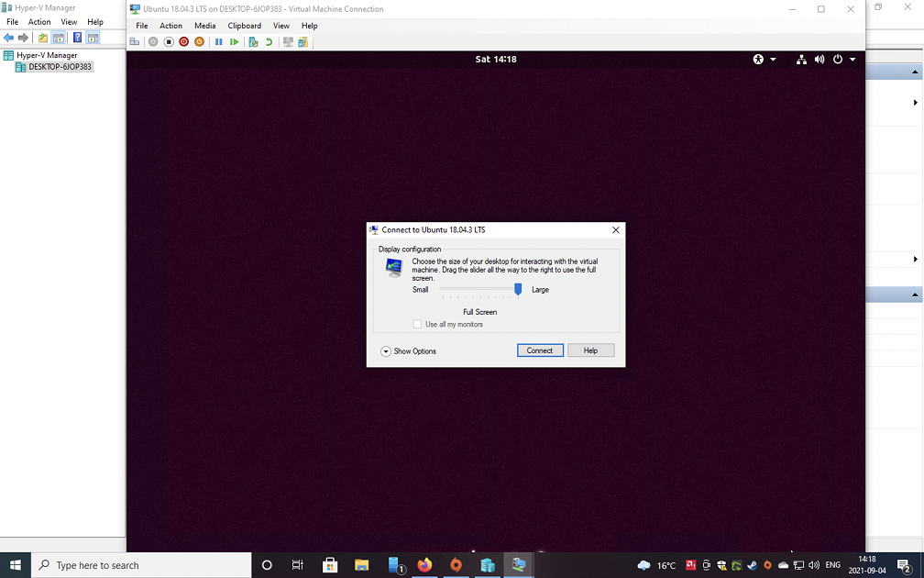Click the Help button in connect dialog
The height and width of the screenshot is (578, 924).
(x=590, y=350)
